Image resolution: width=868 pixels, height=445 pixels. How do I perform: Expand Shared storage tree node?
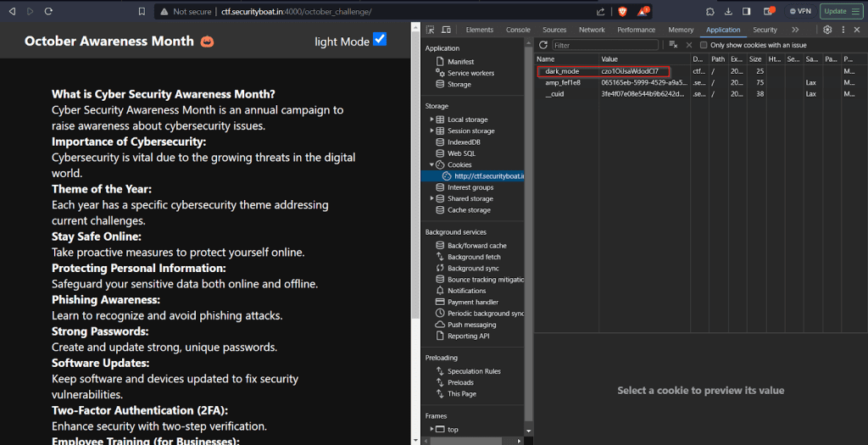431,198
